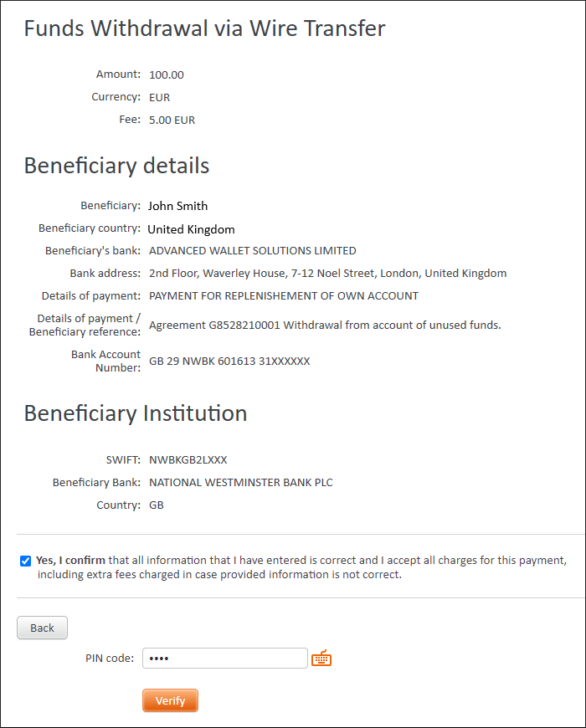Click the PAYMENT FOR REPLENISHEMENT details text
This screenshot has width=586, height=728.
click(x=284, y=295)
